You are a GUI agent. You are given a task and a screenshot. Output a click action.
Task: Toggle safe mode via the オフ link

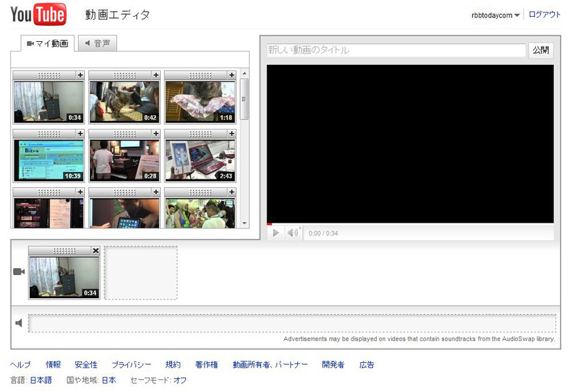point(180,380)
